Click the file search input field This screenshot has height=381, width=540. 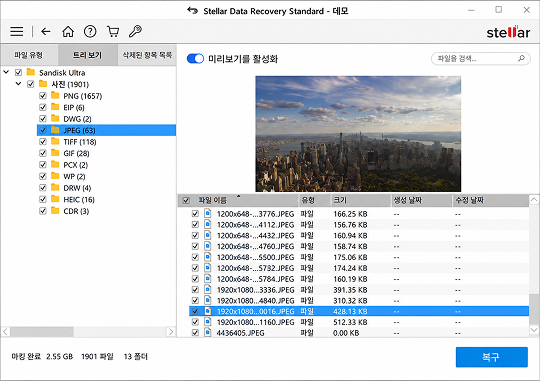[480, 59]
